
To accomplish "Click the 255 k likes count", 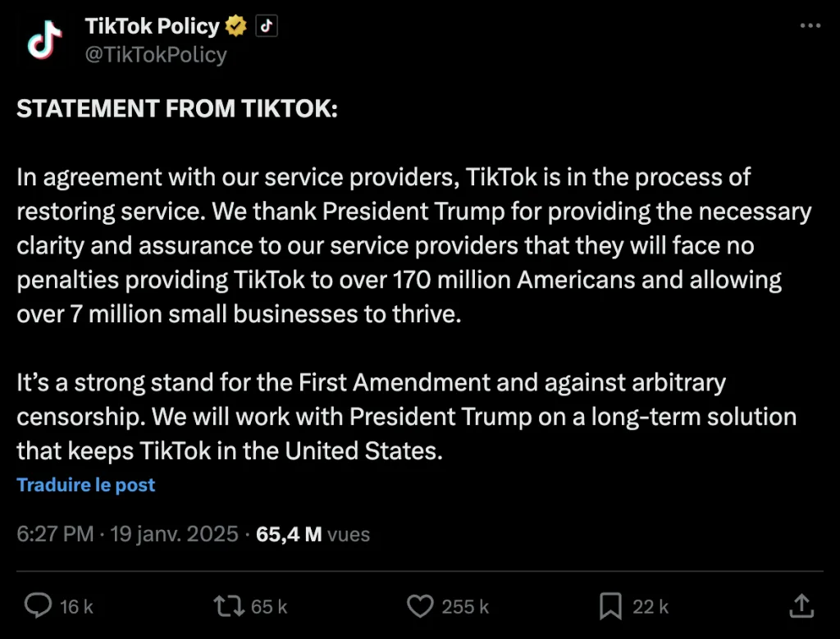I will pyautogui.click(x=465, y=607).
